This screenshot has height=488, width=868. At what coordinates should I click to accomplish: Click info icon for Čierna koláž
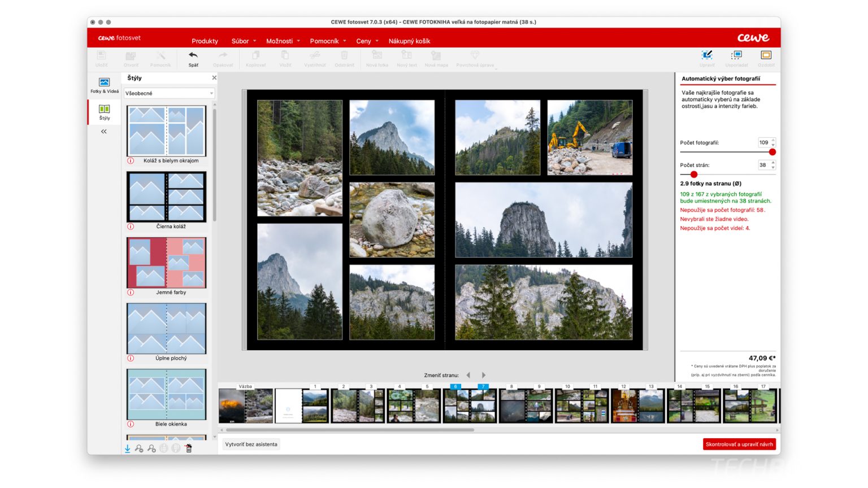click(131, 226)
